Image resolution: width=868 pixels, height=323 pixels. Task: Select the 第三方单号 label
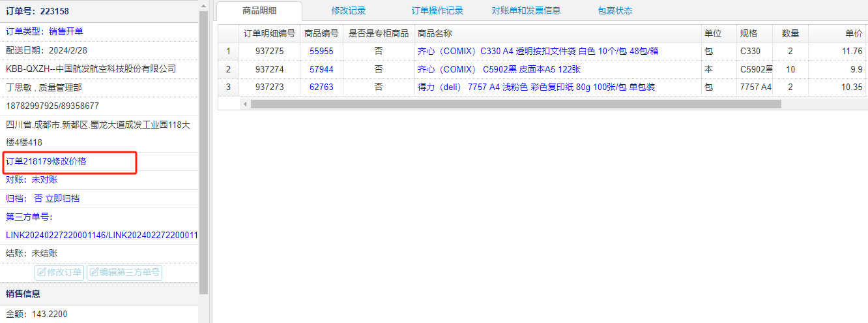click(x=29, y=217)
